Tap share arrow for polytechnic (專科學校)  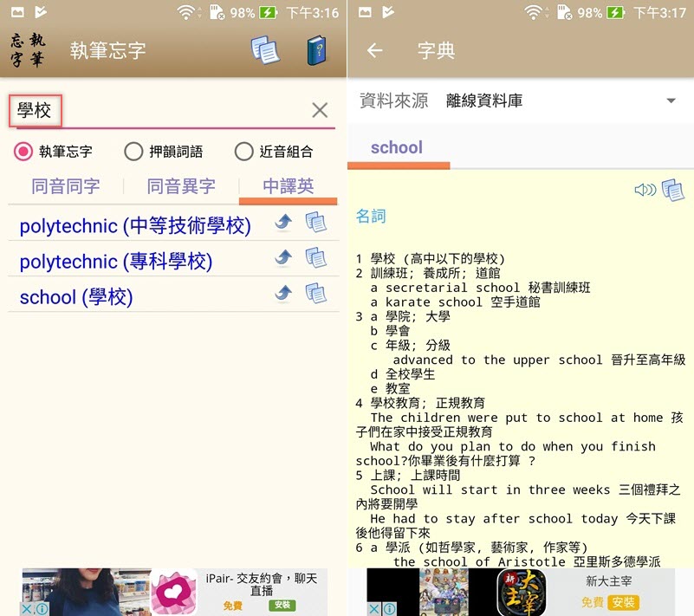tap(283, 258)
